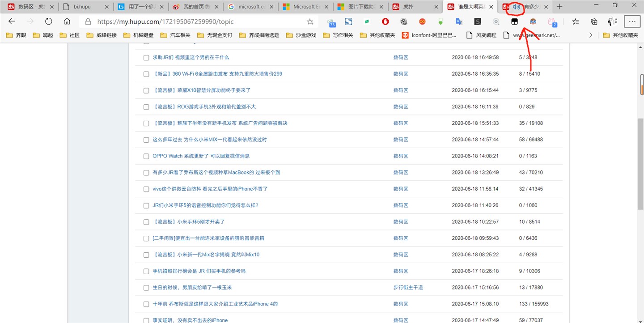Click the star to favorite this page
This screenshot has height=323, width=644.
click(x=310, y=21)
